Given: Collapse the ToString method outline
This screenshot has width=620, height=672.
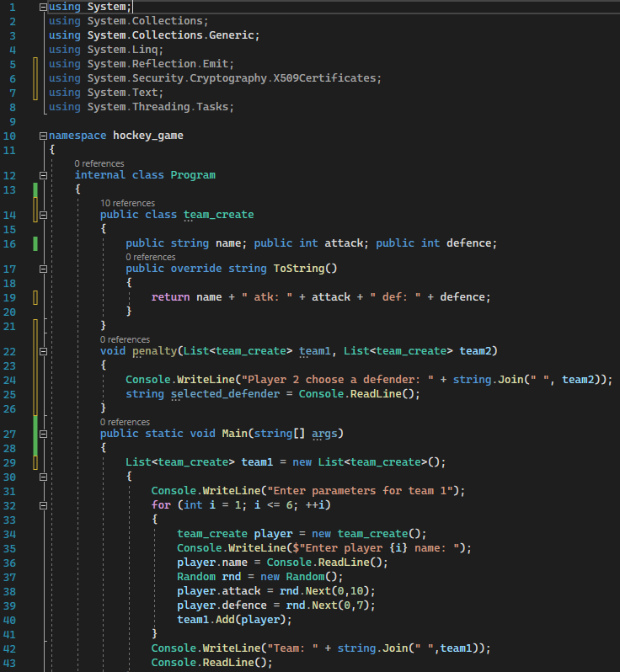Looking at the screenshot, I should click(x=43, y=269).
